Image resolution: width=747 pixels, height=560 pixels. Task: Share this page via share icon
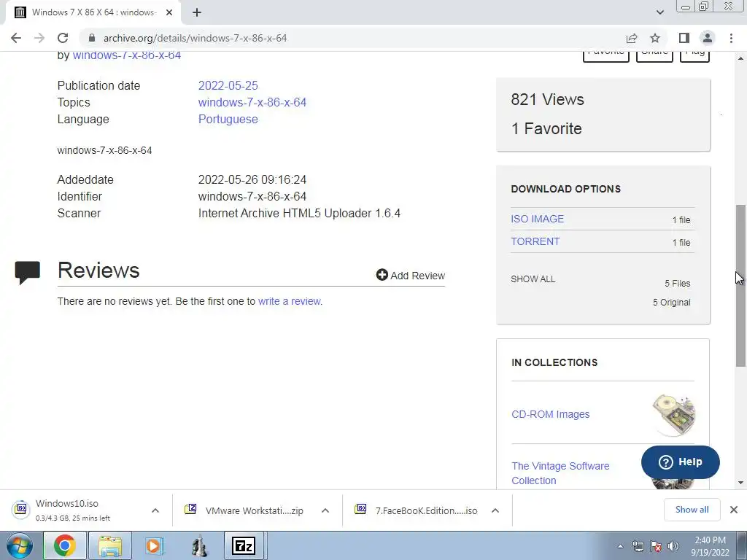(632, 38)
